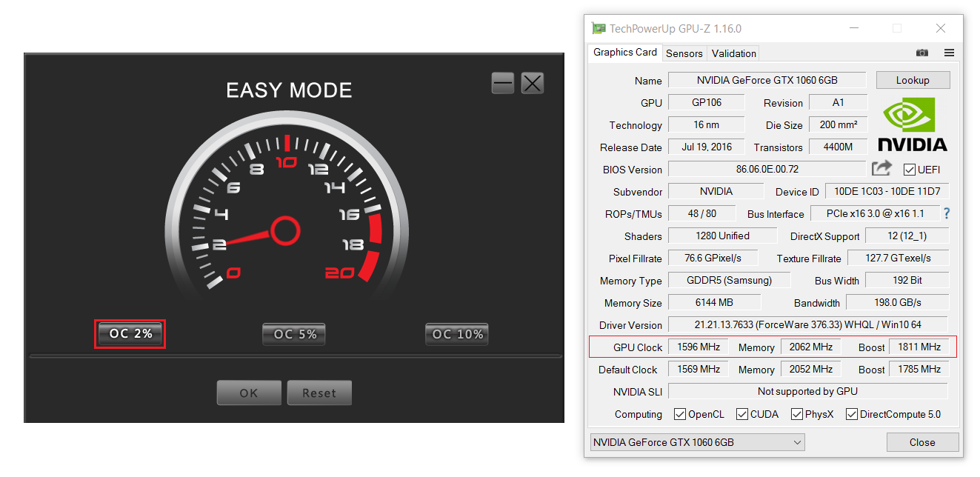Toggle the DirectCompute 5.0 checkbox

852,414
